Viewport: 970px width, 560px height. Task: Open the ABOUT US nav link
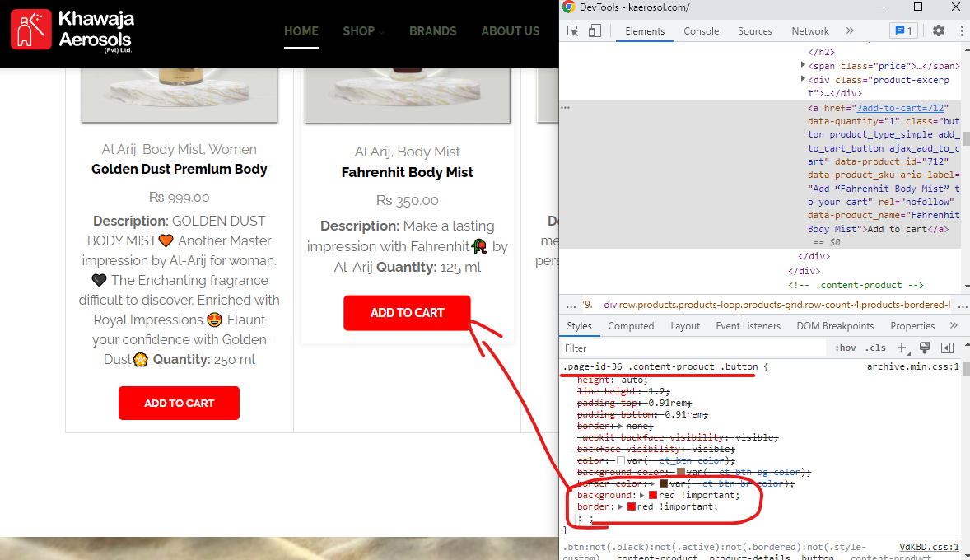[x=511, y=31]
